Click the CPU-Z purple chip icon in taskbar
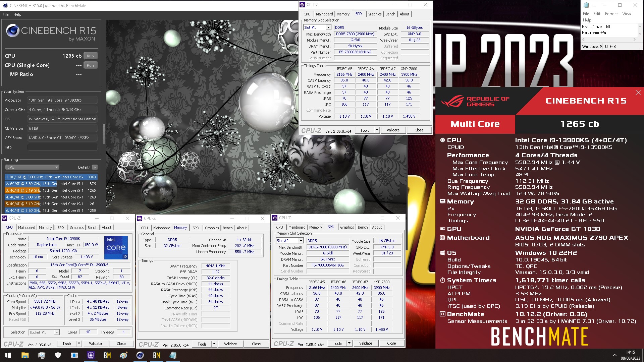644x362 pixels. point(91,355)
